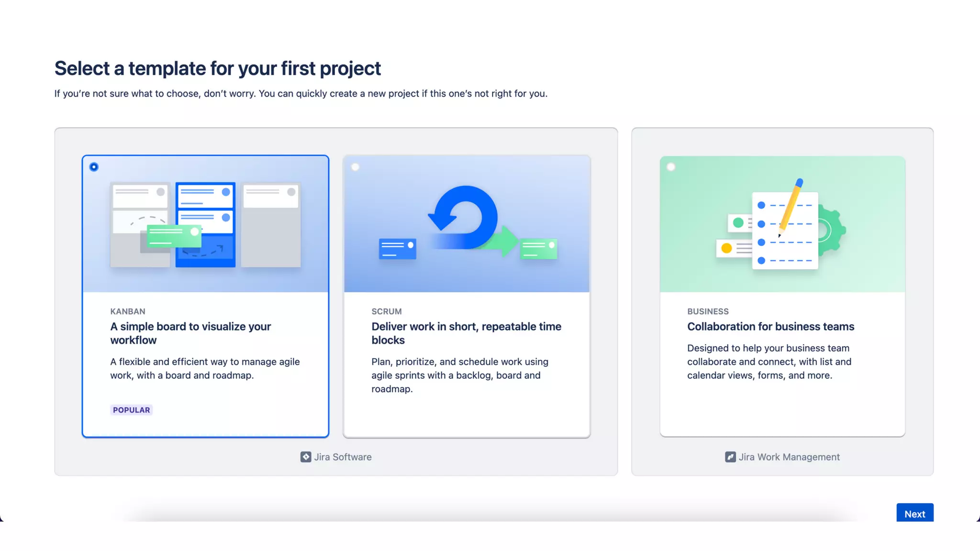Click the Business description about calendar views
980x551 pixels.
pos(769,362)
